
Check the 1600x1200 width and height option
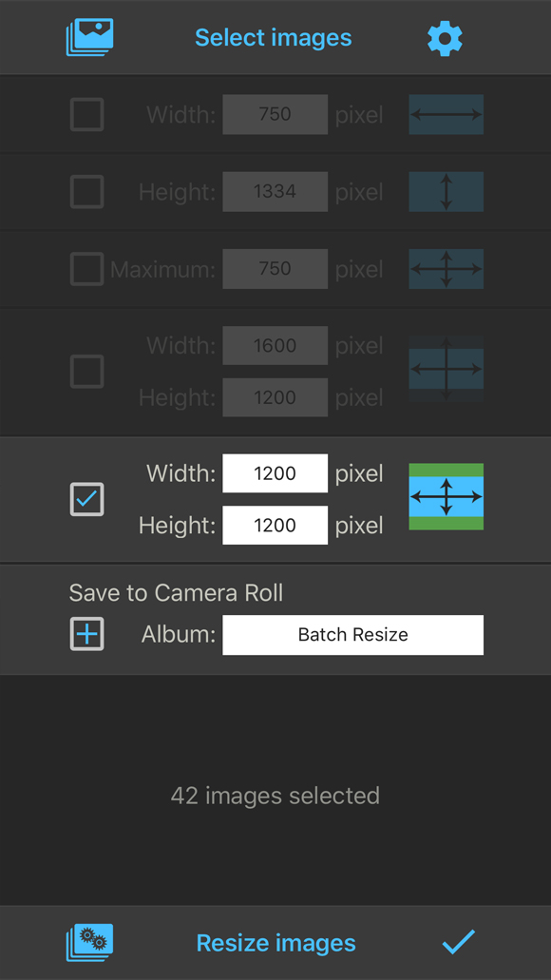point(86,372)
